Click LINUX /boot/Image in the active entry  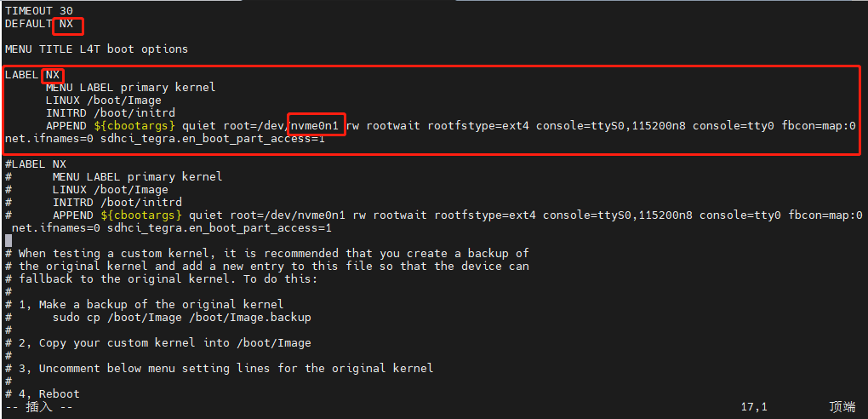[x=104, y=100]
